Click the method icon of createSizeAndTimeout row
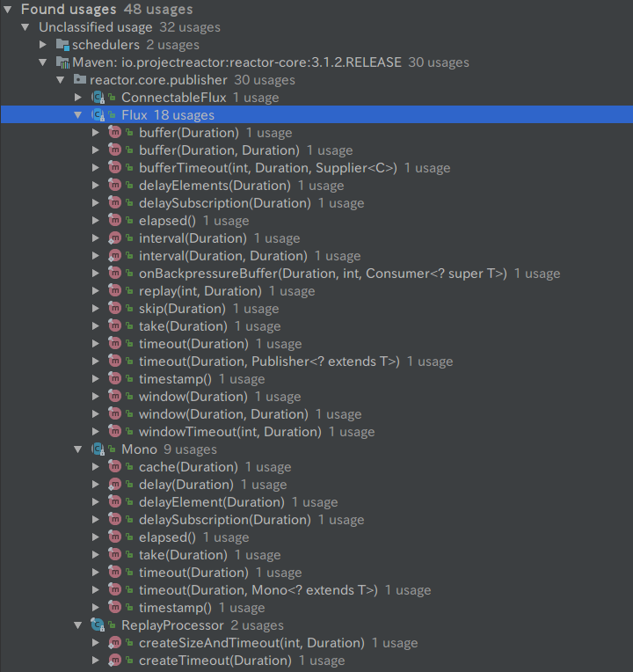The image size is (633, 672). [x=115, y=643]
